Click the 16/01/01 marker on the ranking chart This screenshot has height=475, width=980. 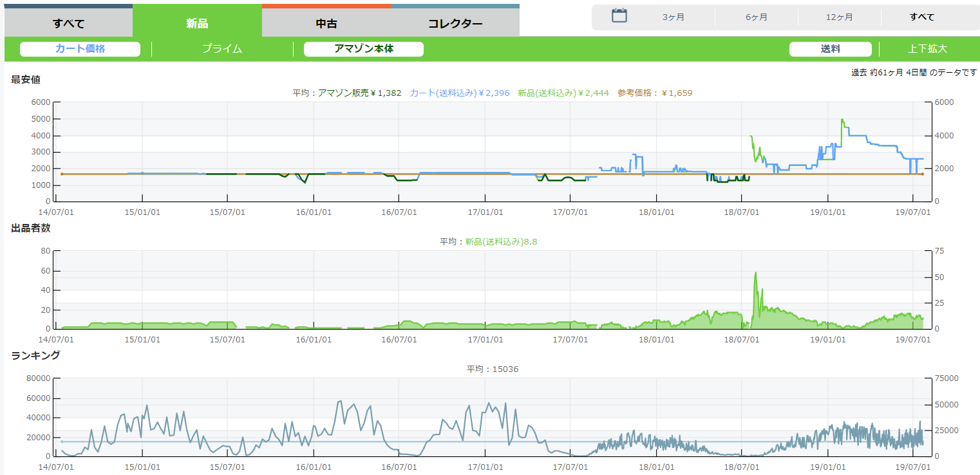tap(314, 466)
